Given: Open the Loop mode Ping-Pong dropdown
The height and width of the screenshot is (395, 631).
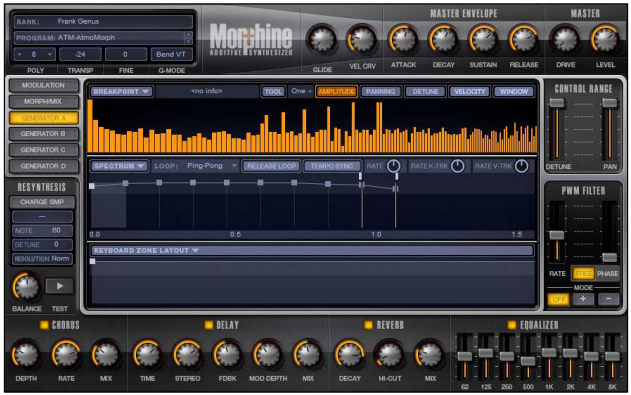Looking at the screenshot, I should click(x=211, y=166).
